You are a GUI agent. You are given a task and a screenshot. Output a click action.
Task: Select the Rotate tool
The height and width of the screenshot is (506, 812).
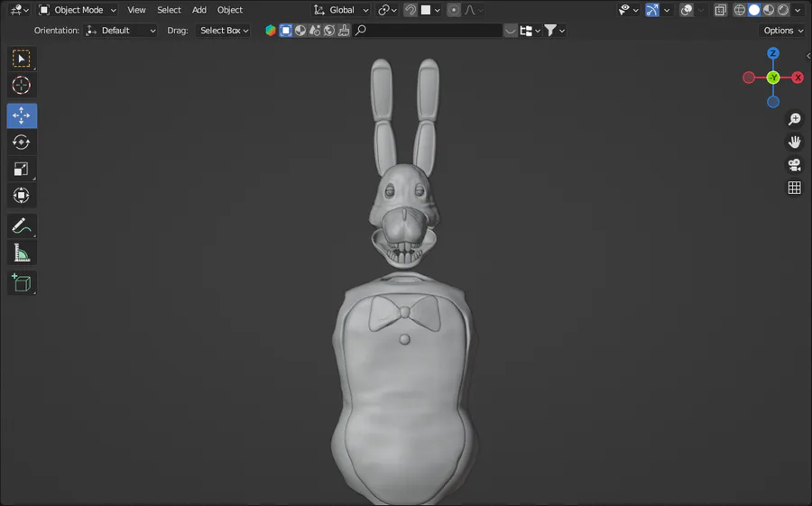pos(22,142)
